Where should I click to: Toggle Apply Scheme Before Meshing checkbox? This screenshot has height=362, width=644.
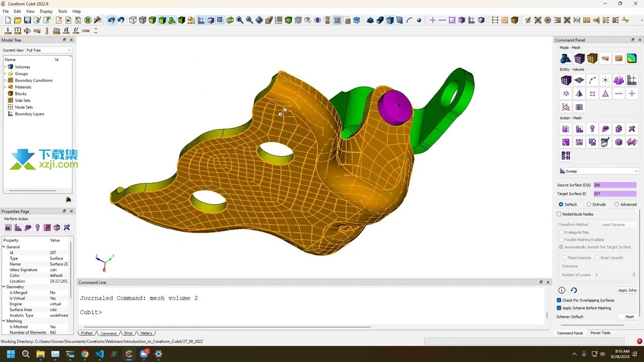point(559,308)
